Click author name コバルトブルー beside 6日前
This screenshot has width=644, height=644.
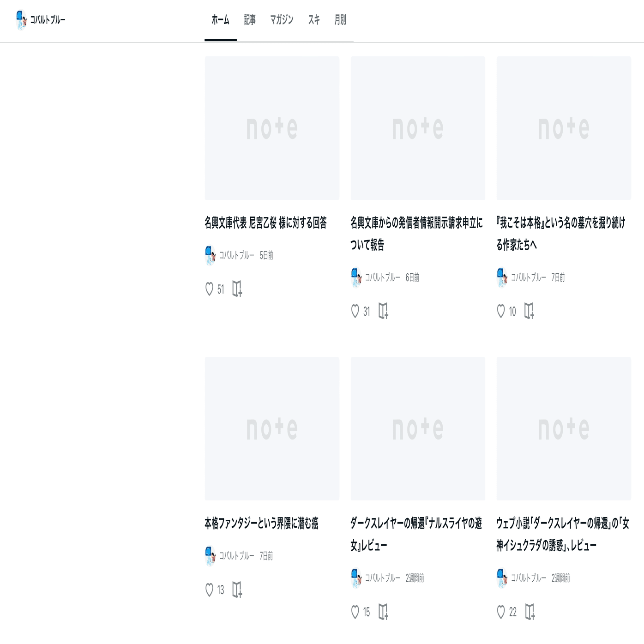(382, 277)
